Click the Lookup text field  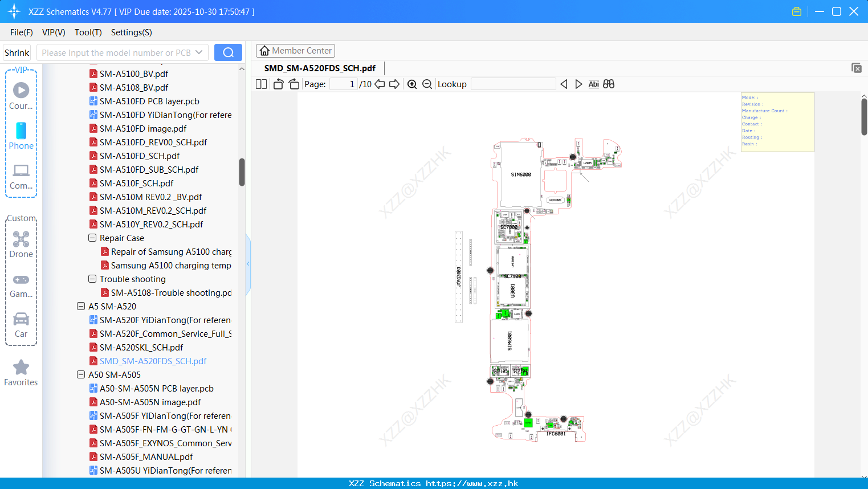click(x=514, y=84)
